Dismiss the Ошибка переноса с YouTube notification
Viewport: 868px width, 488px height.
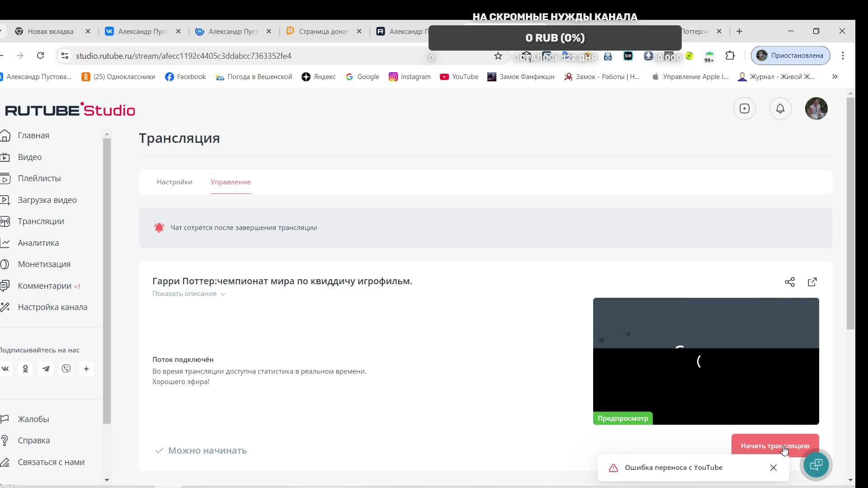[x=774, y=468]
